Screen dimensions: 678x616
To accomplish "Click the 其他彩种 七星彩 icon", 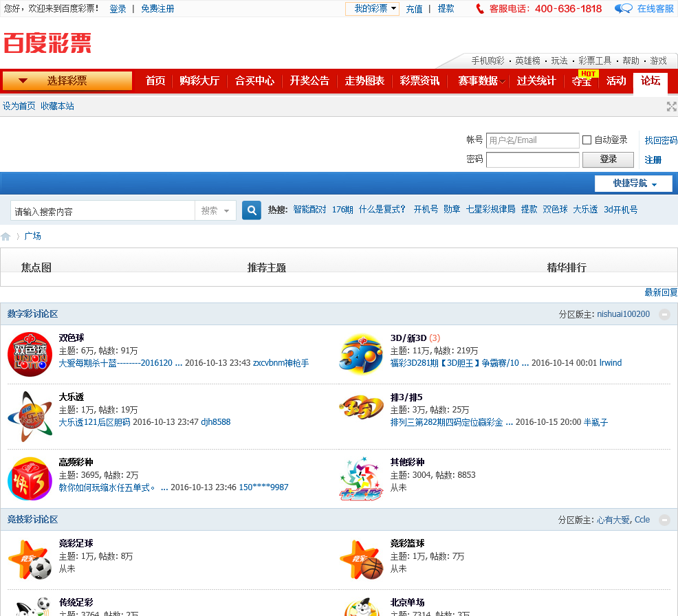I will point(361,478).
